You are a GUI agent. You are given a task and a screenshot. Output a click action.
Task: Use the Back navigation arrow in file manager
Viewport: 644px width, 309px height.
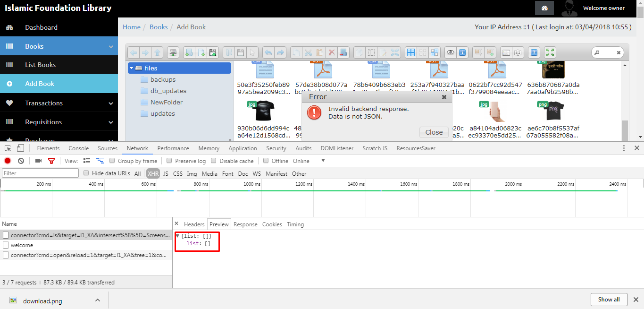pos(134,52)
